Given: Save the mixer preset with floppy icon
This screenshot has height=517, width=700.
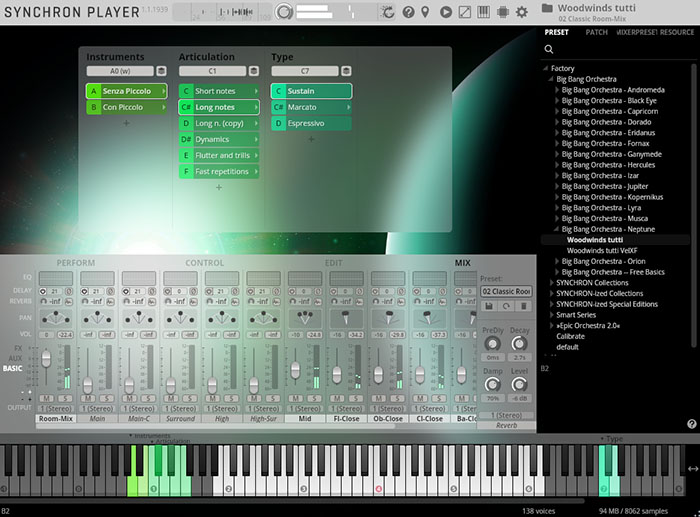Looking at the screenshot, I should (x=489, y=306).
